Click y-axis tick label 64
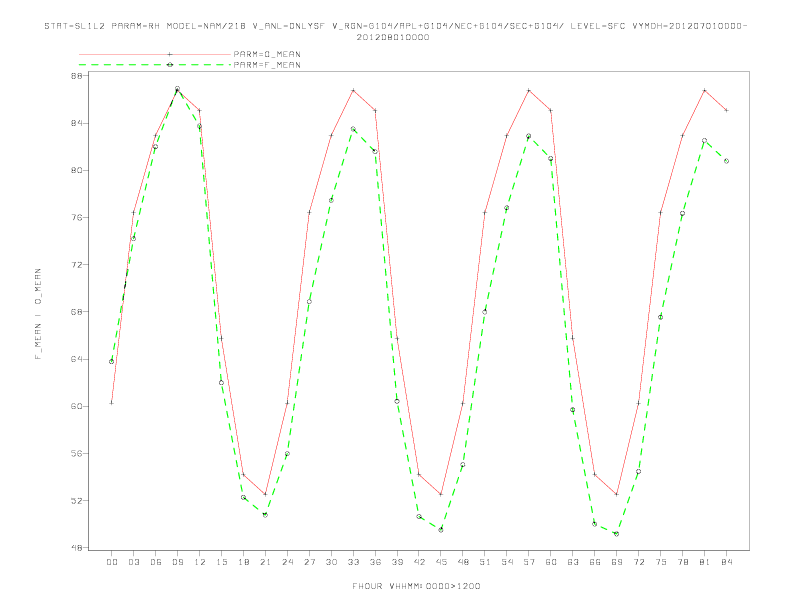This screenshot has height=612, width=792. click(x=77, y=359)
